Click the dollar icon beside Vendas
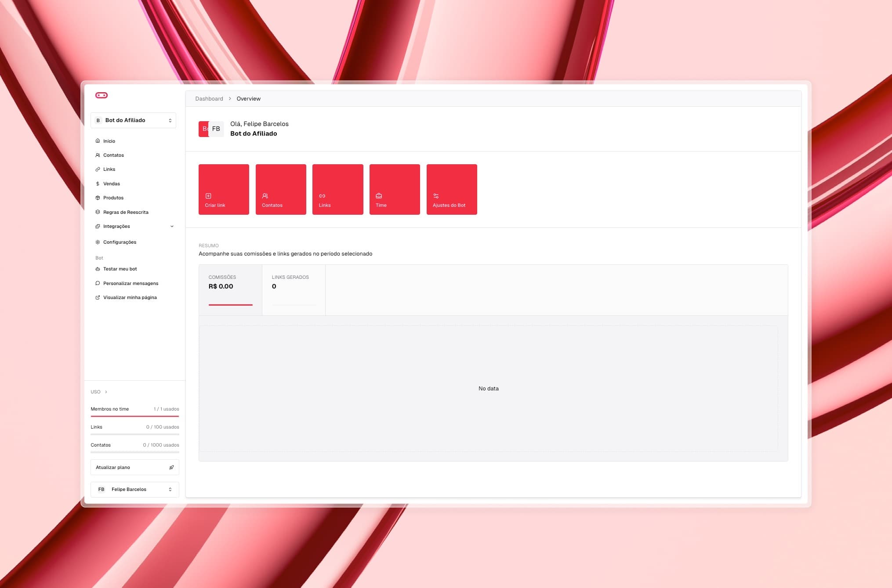Viewport: 892px width, 588px height. [x=98, y=184]
